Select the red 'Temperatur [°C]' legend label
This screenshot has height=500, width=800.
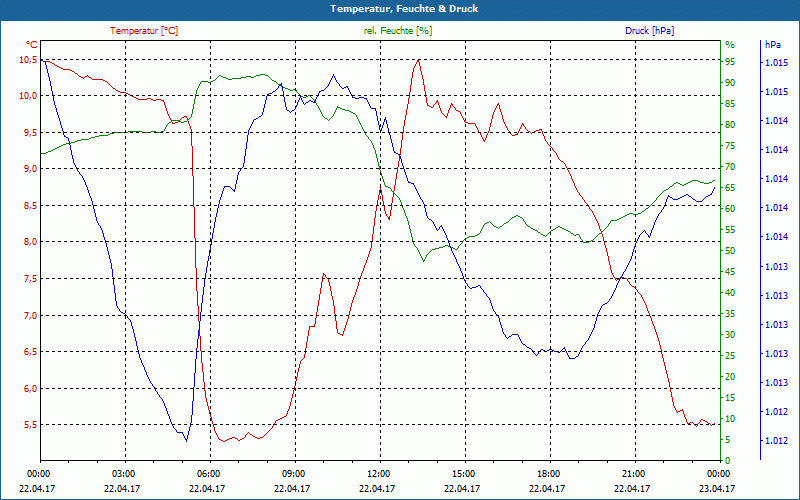(x=144, y=31)
